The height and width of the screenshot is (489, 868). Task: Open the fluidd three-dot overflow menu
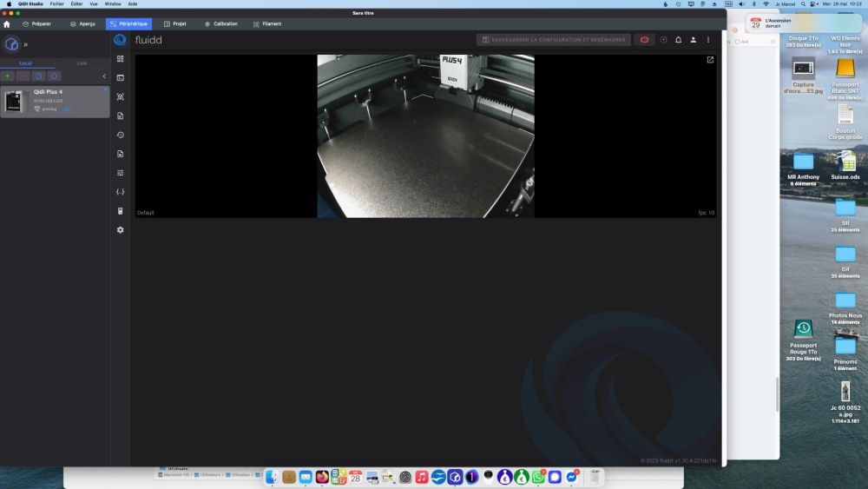pyautogui.click(x=708, y=40)
